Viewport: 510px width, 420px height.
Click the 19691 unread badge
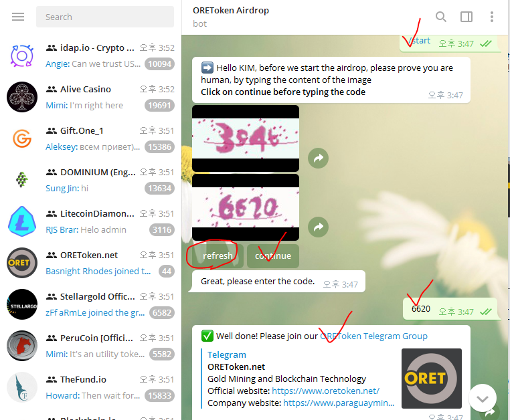pos(160,105)
